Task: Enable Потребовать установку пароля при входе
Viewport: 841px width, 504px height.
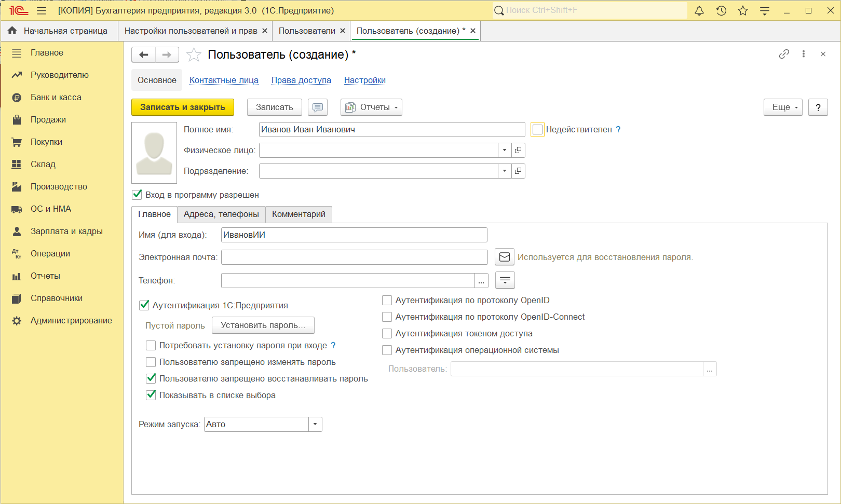Action: 151,345
